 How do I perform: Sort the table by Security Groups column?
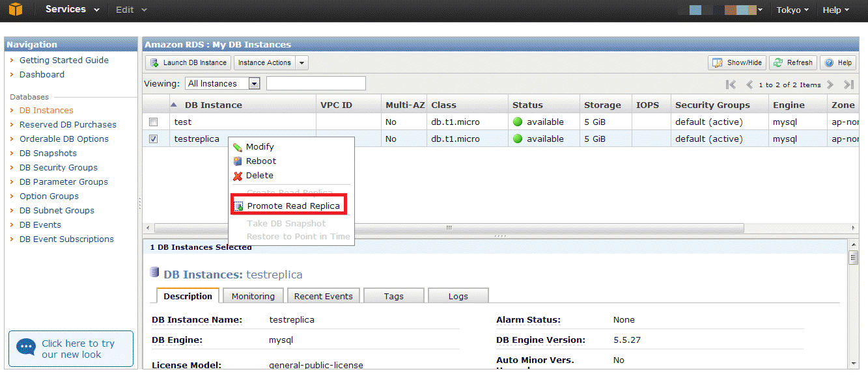[720, 105]
